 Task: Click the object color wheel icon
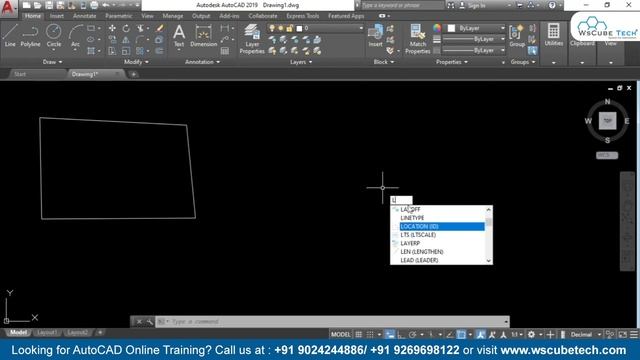point(437,28)
